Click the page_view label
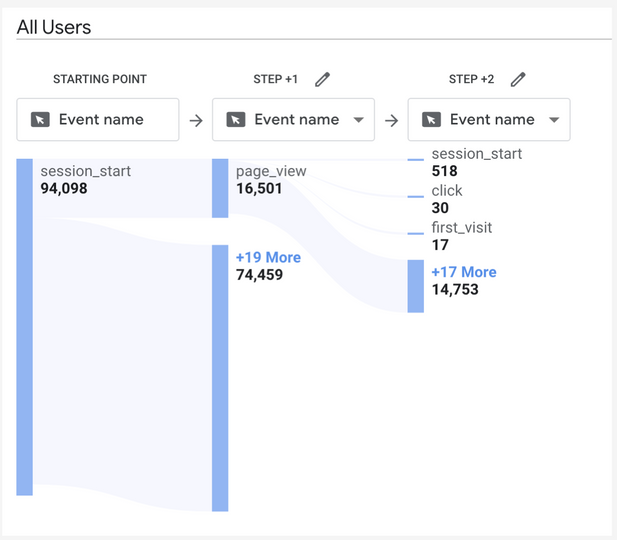The height and width of the screenshot is (540, 617). point(271,171)
